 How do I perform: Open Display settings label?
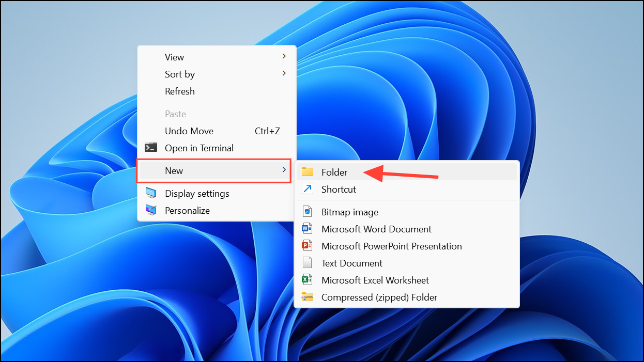pyautogui.click(x=197, y=193)
